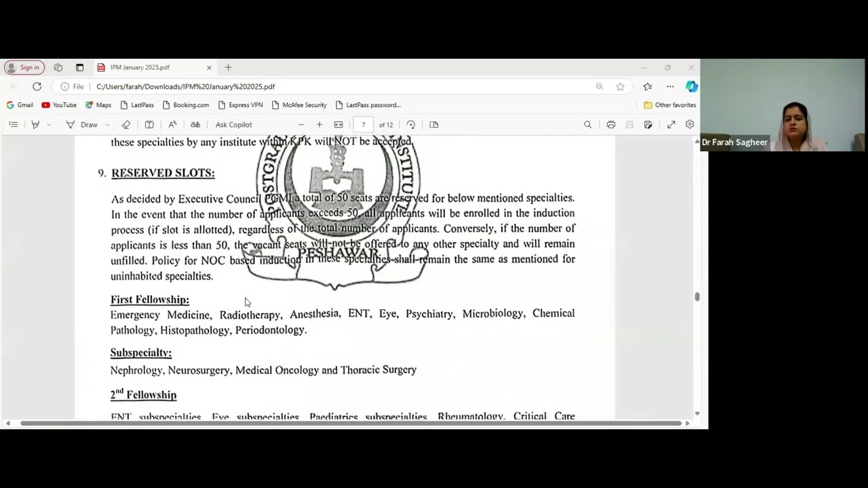Click the scroll right arrow

pos(687,424)
